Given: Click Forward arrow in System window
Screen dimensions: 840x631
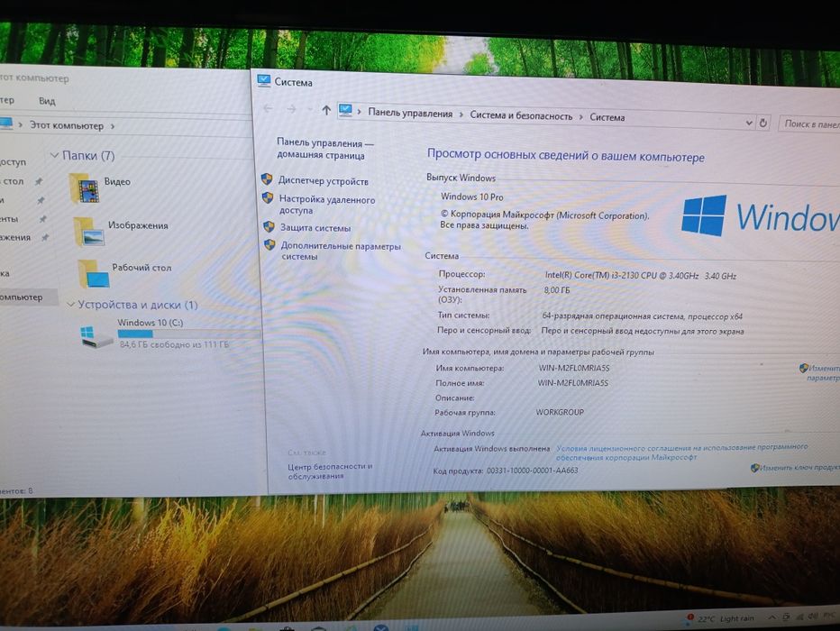Looking at the screenshot, I should point(291,109).
